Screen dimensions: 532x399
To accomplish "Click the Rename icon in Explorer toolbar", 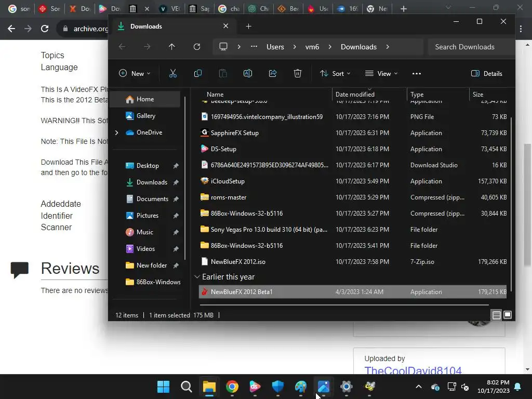I will (248, 73).
